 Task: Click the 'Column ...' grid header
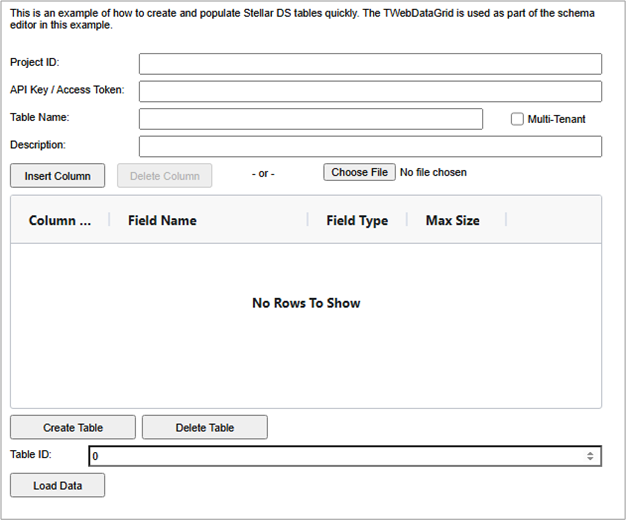[59, 220]
